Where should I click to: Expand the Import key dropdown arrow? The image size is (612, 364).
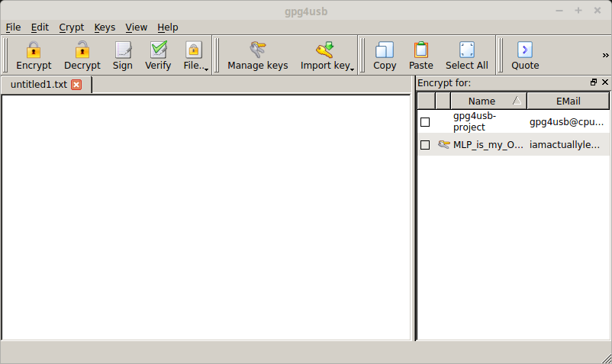pos(352,69)
